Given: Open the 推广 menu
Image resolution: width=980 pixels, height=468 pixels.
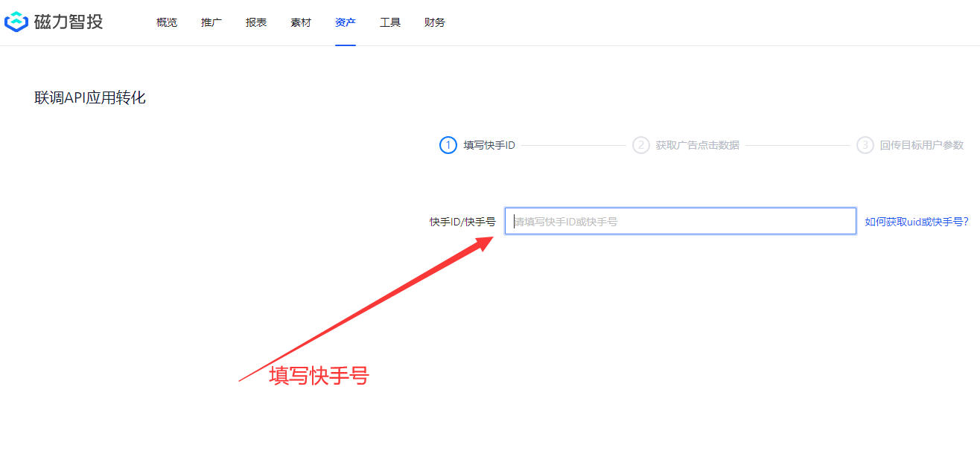Looking at the screenshot, I should point(211,22).
